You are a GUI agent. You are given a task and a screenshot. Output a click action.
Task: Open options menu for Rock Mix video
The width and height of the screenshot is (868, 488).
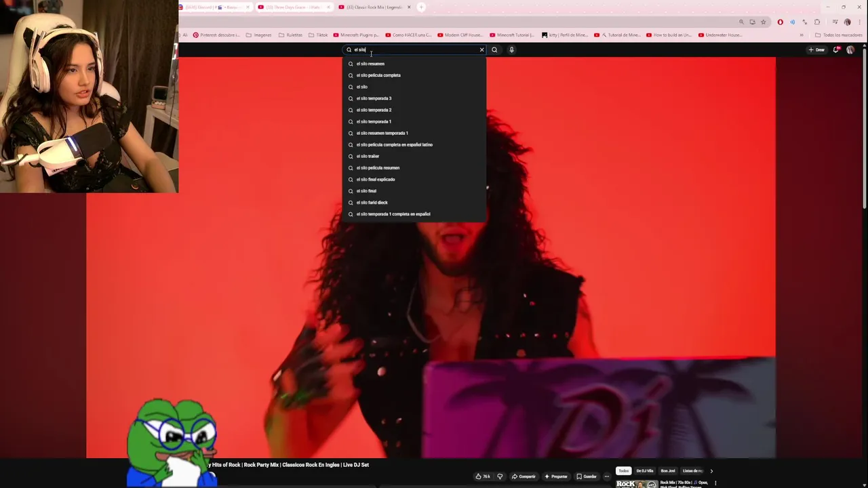(715, 483)
